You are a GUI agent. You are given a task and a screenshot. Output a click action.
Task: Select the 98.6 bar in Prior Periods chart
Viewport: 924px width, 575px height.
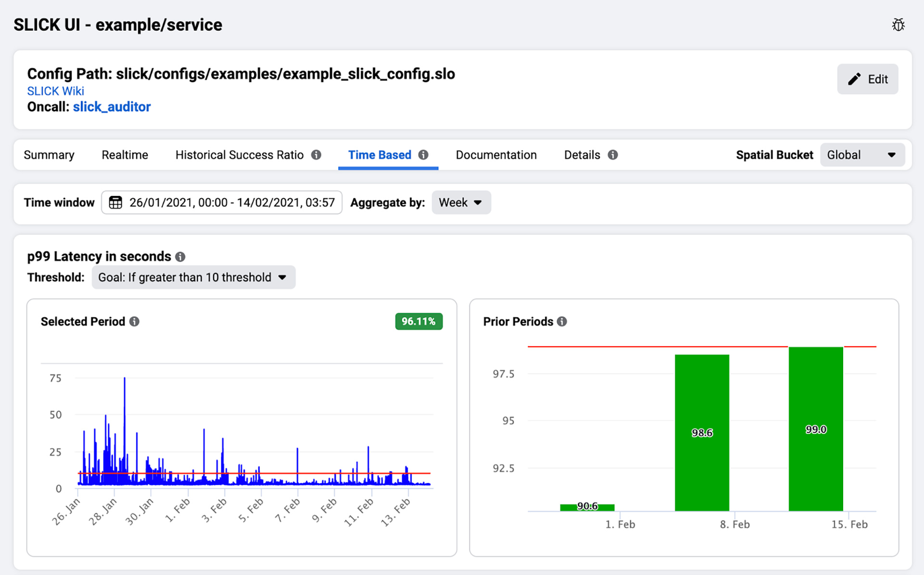[x=702, y=432]
